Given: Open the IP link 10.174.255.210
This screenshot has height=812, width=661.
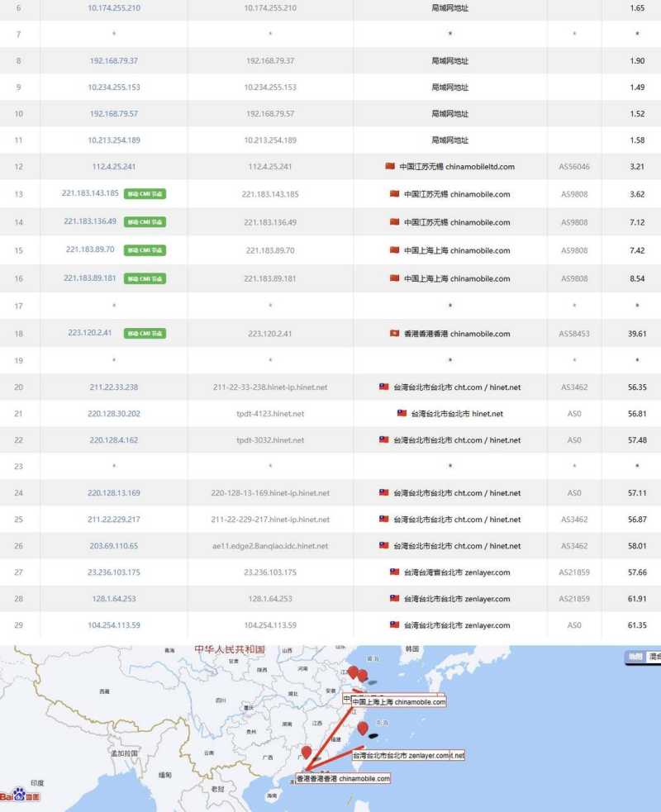Looking at the screenshot, I should [x=113, y=9].
